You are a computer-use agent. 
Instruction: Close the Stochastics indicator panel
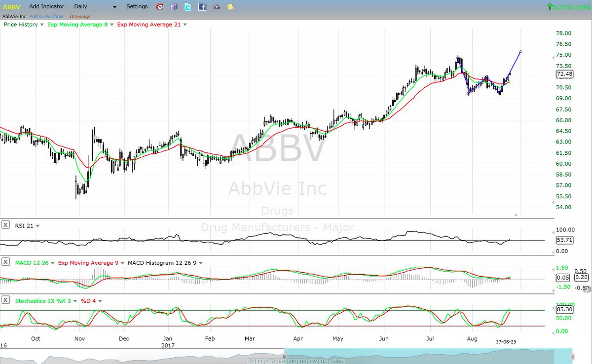pos(5,299)
